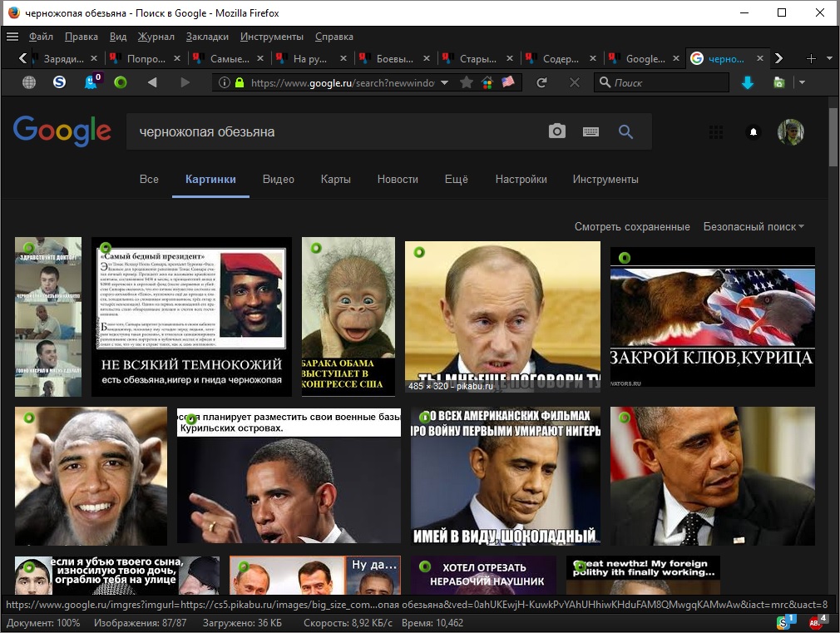Image resolution: width=840 pixels, height=633 pixels.
Task: Expand the Безопасный поиск dropdown
Action: (x=754, y=227)
